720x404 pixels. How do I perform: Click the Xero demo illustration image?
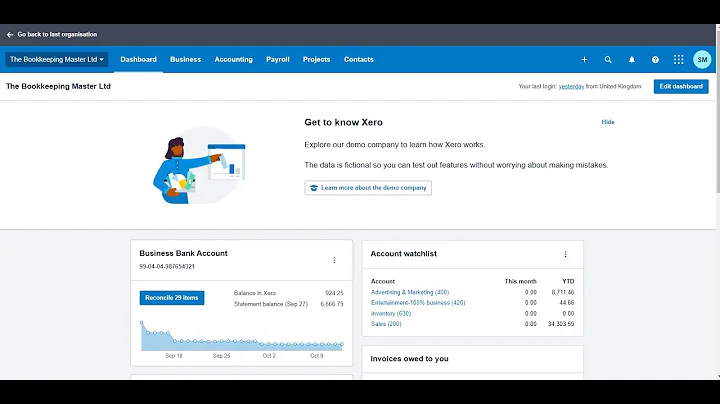tap(199, 165)
